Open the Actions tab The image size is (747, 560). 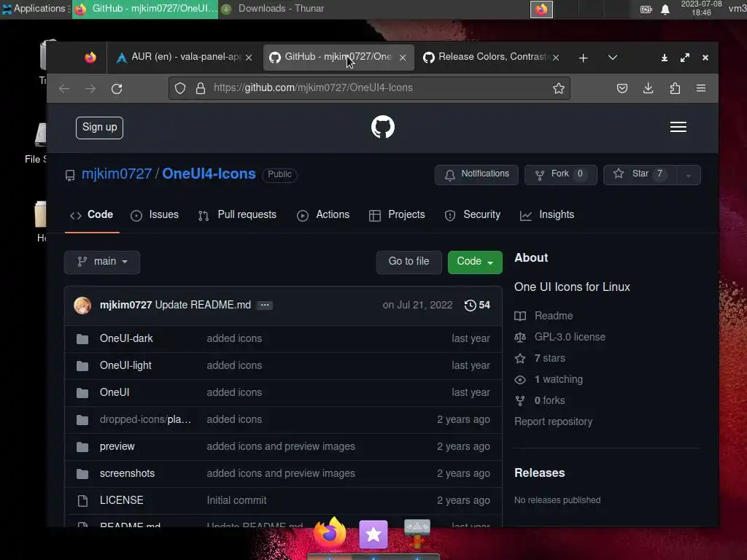(323, 215)
